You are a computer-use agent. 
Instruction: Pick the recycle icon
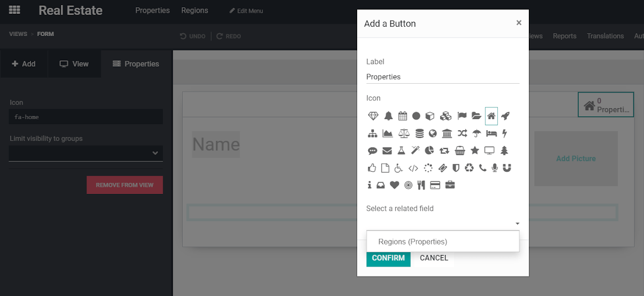469,167
